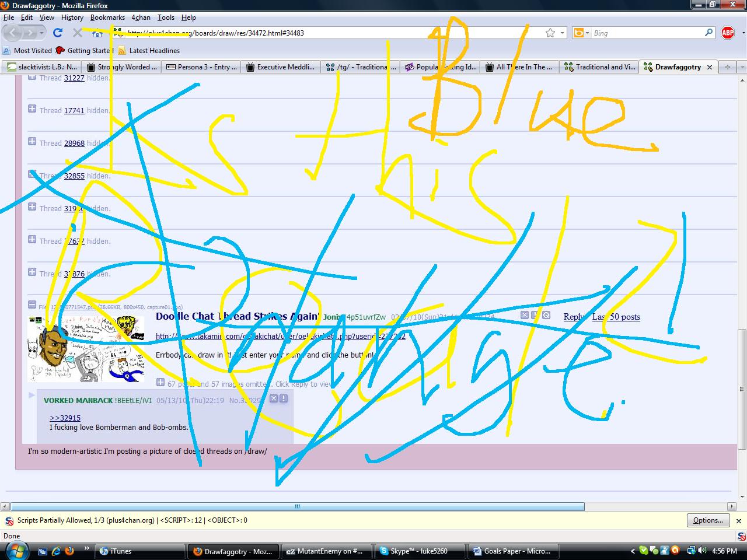The image size is (747, 560).
Task: Click the Stop loading icon
Action: coord(77,33)
